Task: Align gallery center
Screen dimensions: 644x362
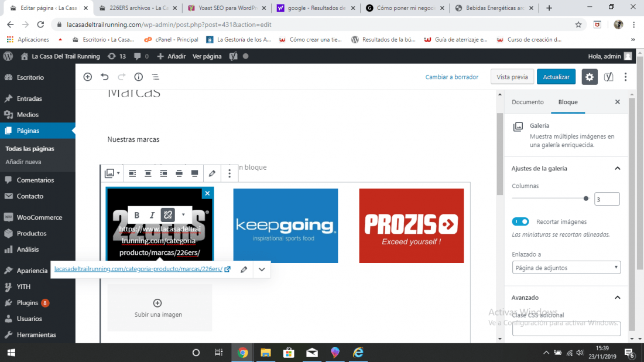Action: pyautogui.click(x=148, y=173)
